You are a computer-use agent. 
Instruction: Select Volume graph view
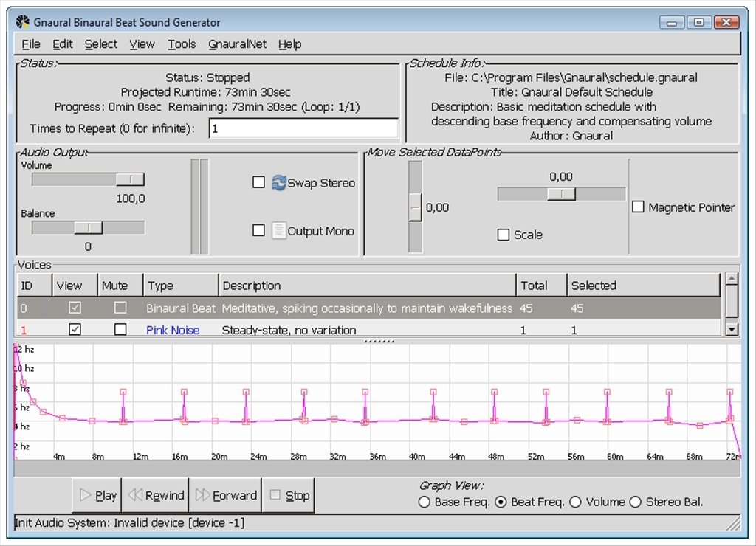point(575,502)
